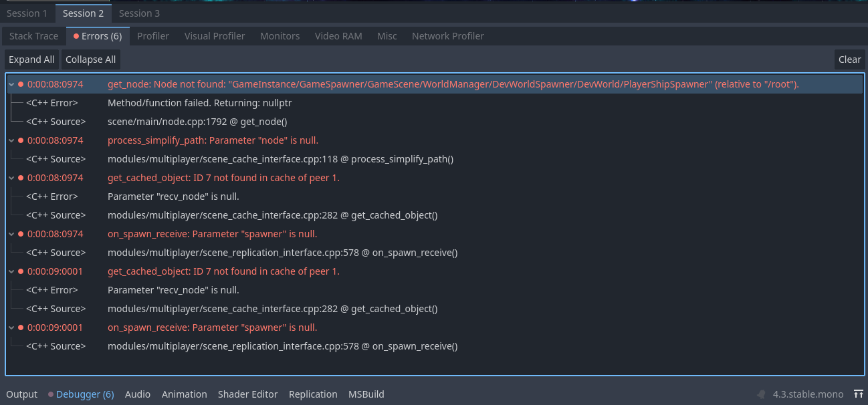Click red dot on process_simplify_path error
868x405 pixels.
[21, 140]
